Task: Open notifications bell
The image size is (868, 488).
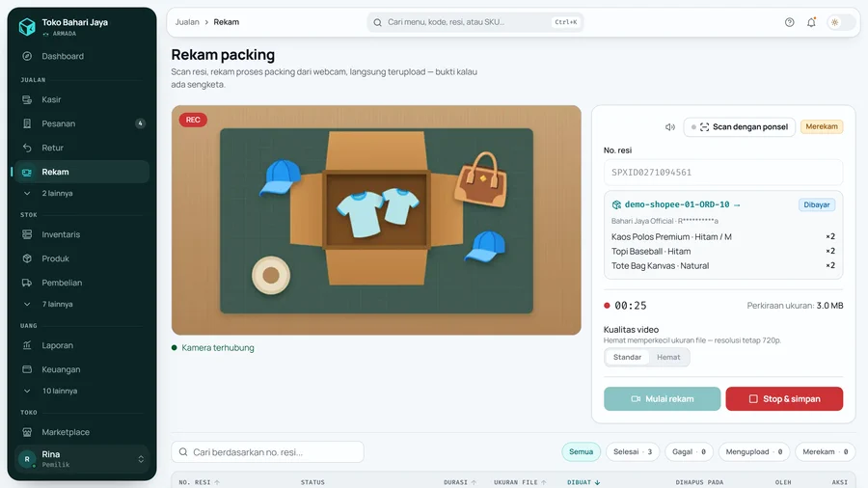Action: point(811,22)
